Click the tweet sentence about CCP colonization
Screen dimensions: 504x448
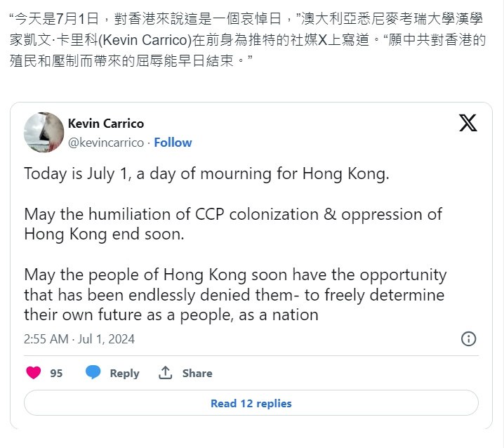[x=233, y=224]
